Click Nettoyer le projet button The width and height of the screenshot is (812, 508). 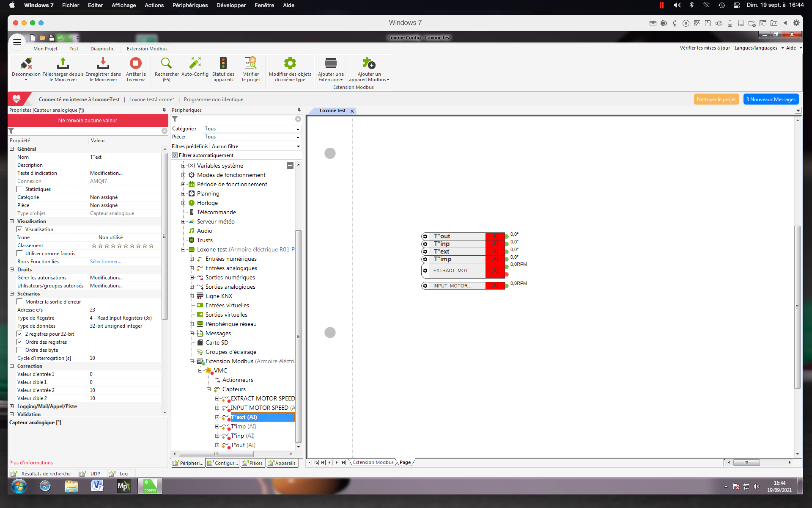716,99
